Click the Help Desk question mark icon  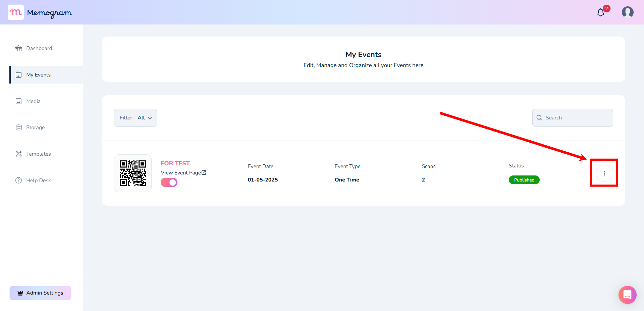[x=19, y=180]
